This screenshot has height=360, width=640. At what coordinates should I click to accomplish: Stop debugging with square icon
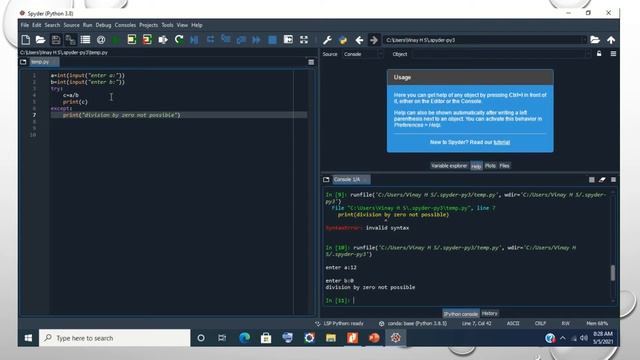272,40
